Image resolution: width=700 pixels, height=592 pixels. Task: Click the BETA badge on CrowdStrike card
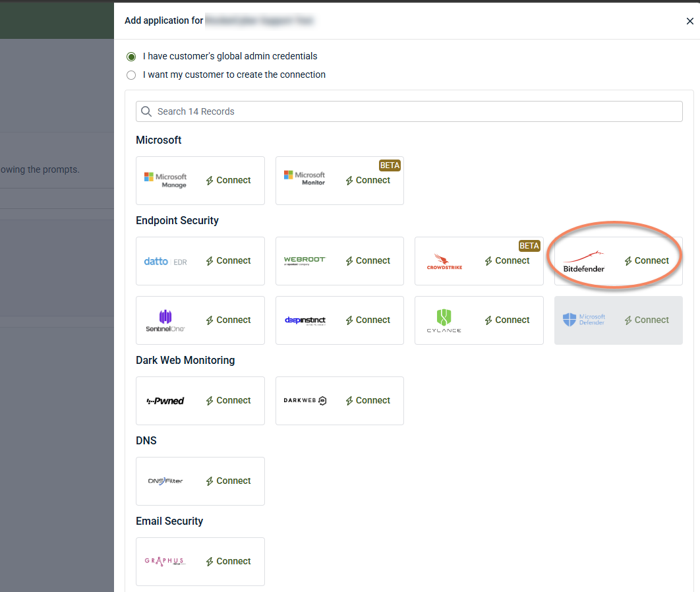529,246
